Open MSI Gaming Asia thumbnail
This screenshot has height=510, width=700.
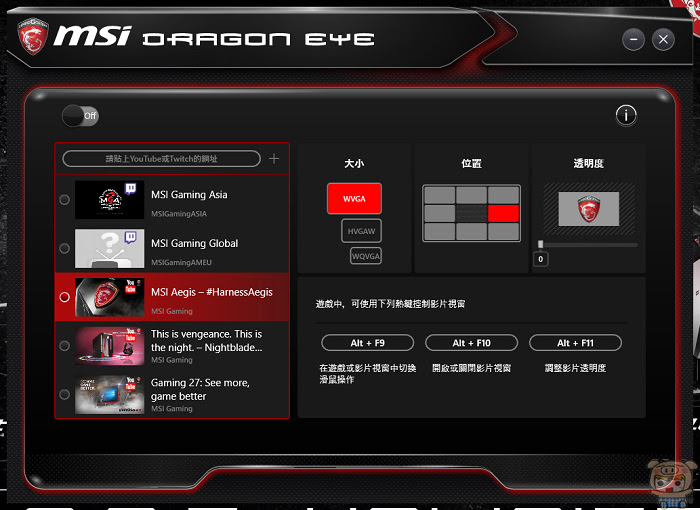[x=109, y=200]
